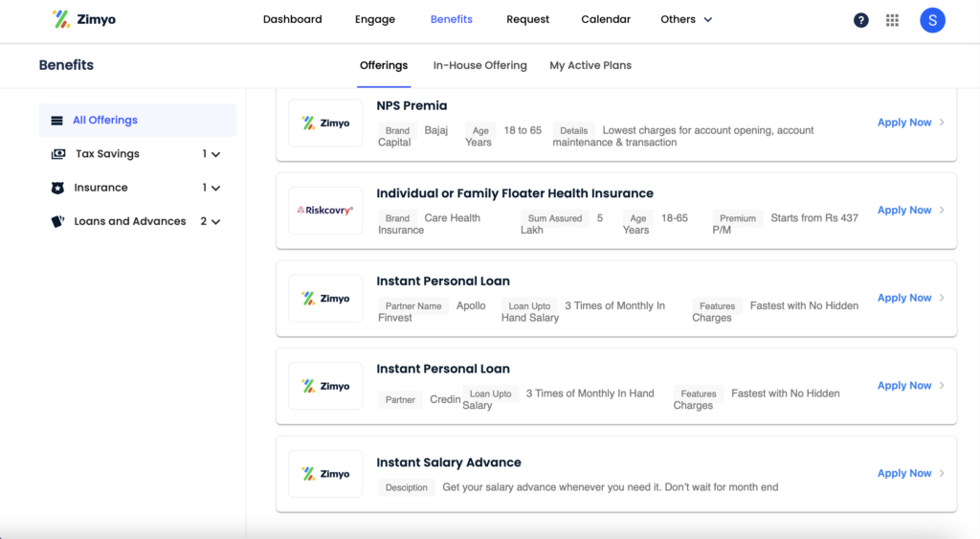Click the Benefits page heading
This screenshot has height=539, width=980.
[x=66, y=65]
